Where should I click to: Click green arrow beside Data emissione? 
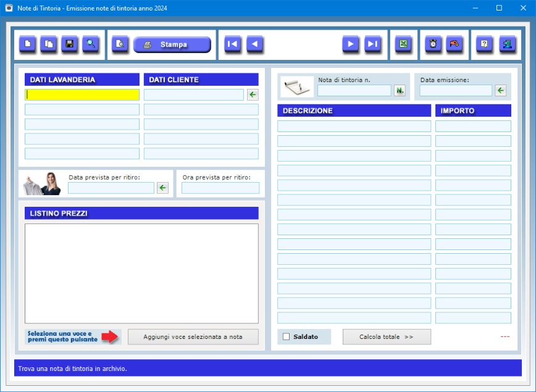point(500,91)
